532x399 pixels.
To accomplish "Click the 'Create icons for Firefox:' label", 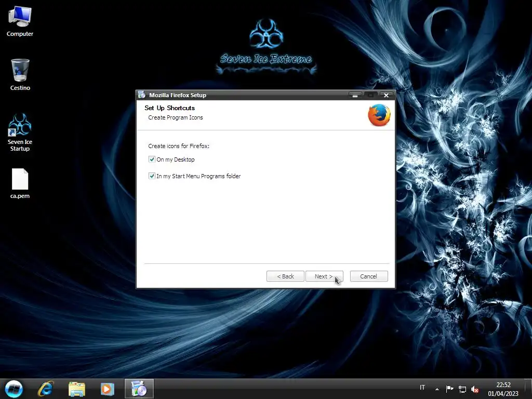I will (x=179, y=146).
